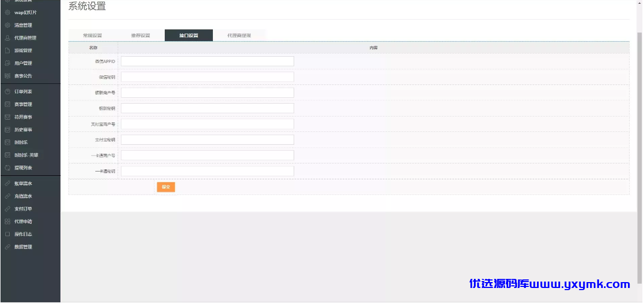Screen dimensions: 644x304
Task: Focus the 一卡通商户号 input field
Action: click(208, 155)
